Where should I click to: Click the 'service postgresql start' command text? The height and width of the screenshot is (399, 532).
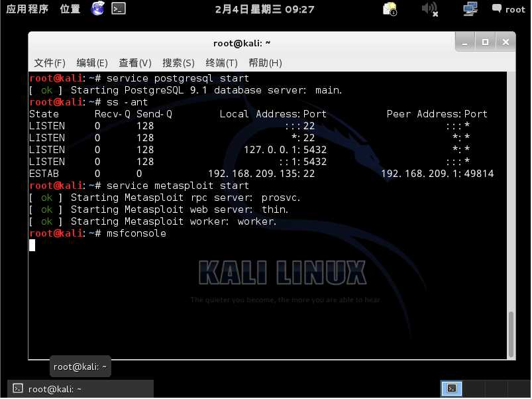tap(178, 78)
